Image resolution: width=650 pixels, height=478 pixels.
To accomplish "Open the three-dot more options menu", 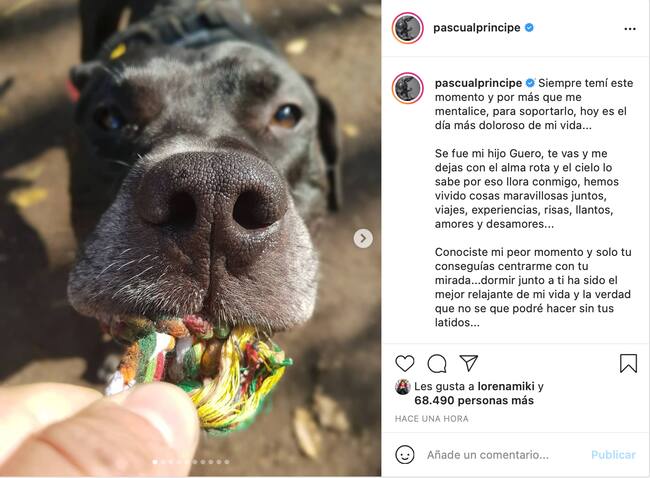I will point(630,29).
